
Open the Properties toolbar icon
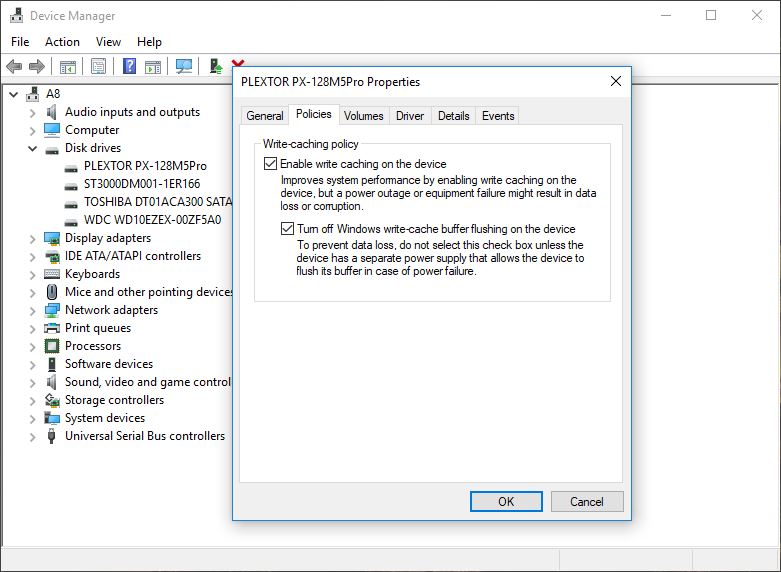coord(99,66)
